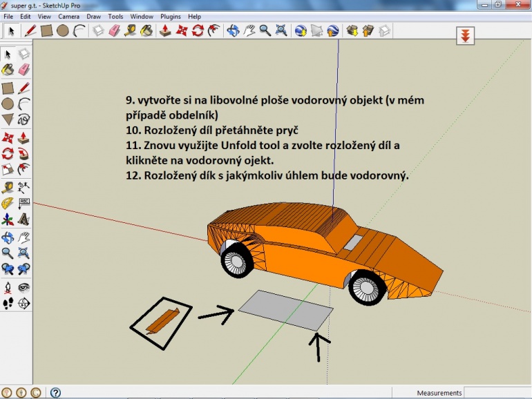Click the gray rectangle on the ground
Screen dimensions: 532x399
(285, 310)
